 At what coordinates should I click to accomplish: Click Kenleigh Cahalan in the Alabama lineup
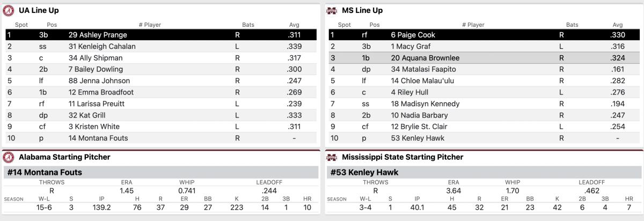click(102, 47)
